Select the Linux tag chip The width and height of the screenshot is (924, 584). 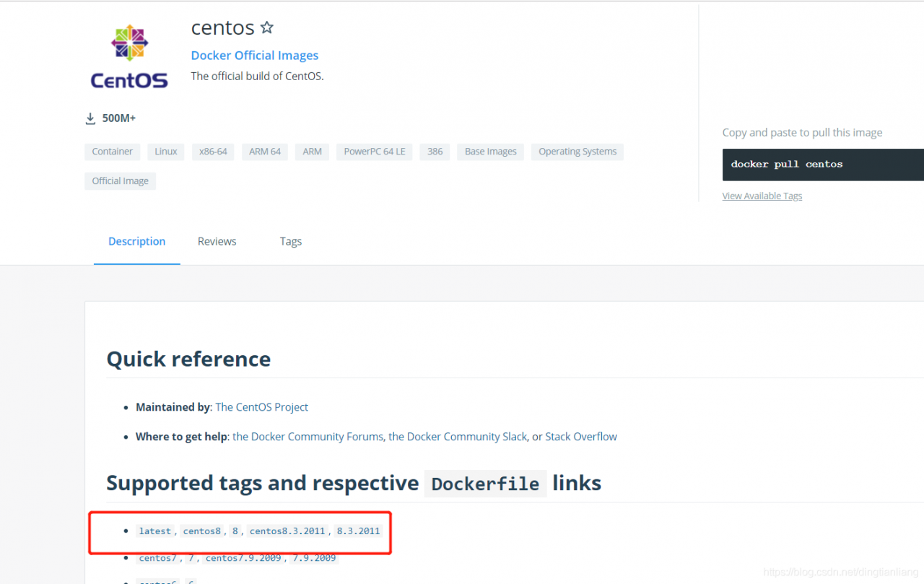(x=165, y=152)
